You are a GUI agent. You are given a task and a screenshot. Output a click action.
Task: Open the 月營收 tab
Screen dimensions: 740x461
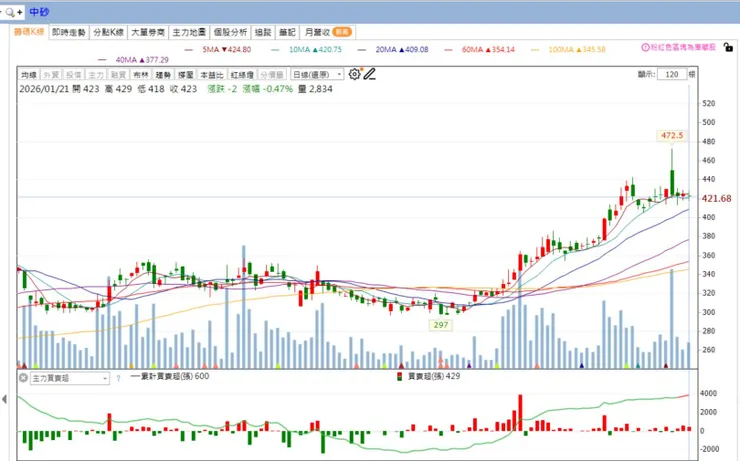tap(327, 32)
